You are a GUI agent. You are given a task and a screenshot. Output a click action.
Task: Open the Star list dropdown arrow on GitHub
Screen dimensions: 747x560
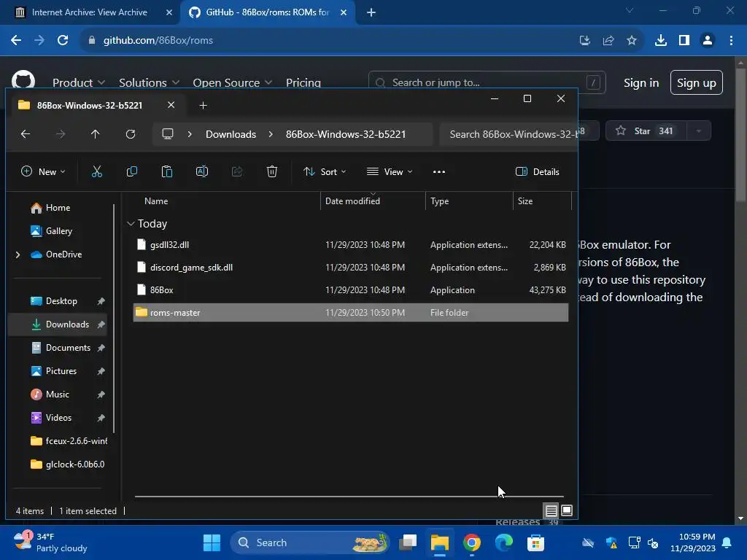[x=698, y=131]
